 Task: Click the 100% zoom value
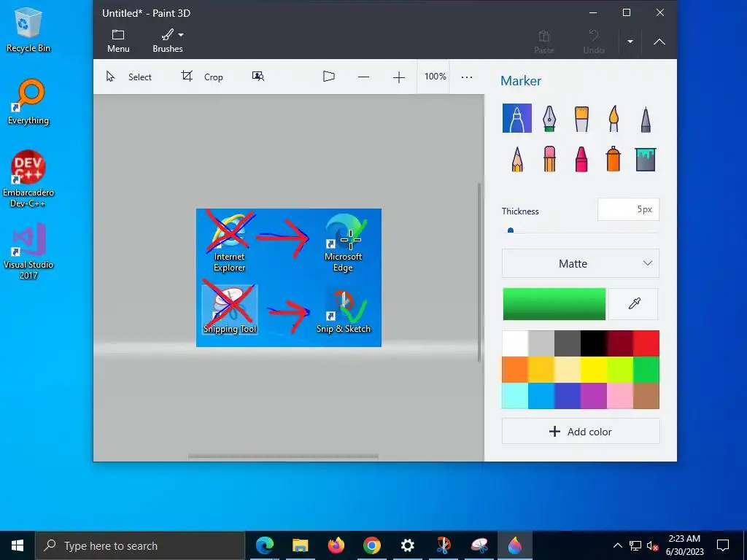click(x=435, y=76)
